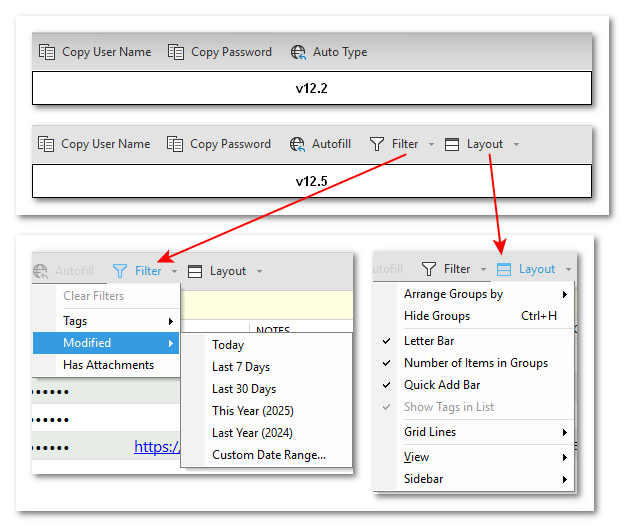Choose the Has Attachments filter

click(108, 365)
